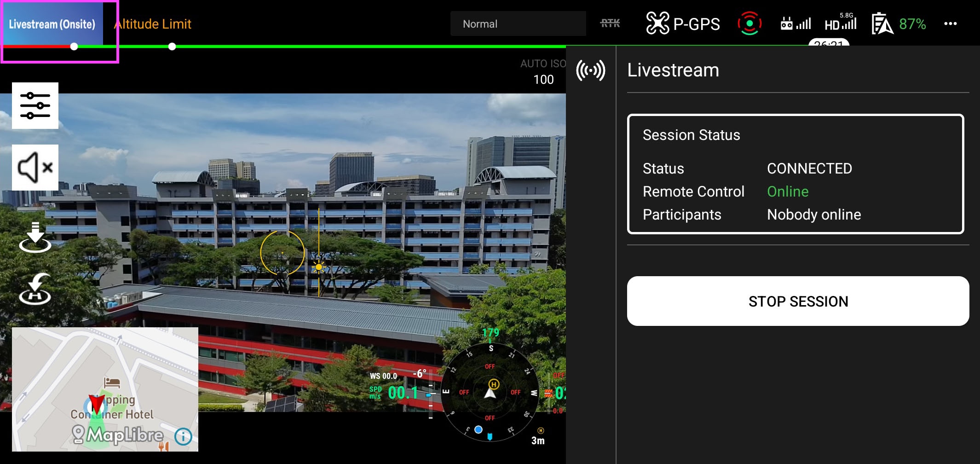Click the second white marker on the green progress bar
Image resolution: width=980 pixels, height=464 pixels.
pyautogui.click(x=172, y=46)
